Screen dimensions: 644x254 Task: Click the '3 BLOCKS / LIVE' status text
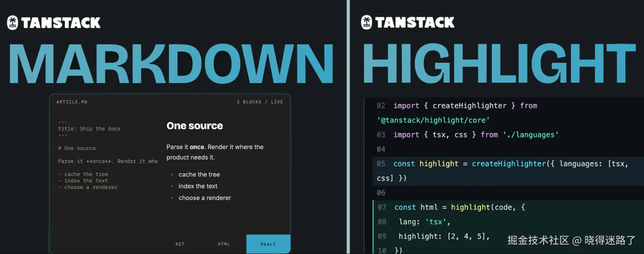tap(260, 102)
